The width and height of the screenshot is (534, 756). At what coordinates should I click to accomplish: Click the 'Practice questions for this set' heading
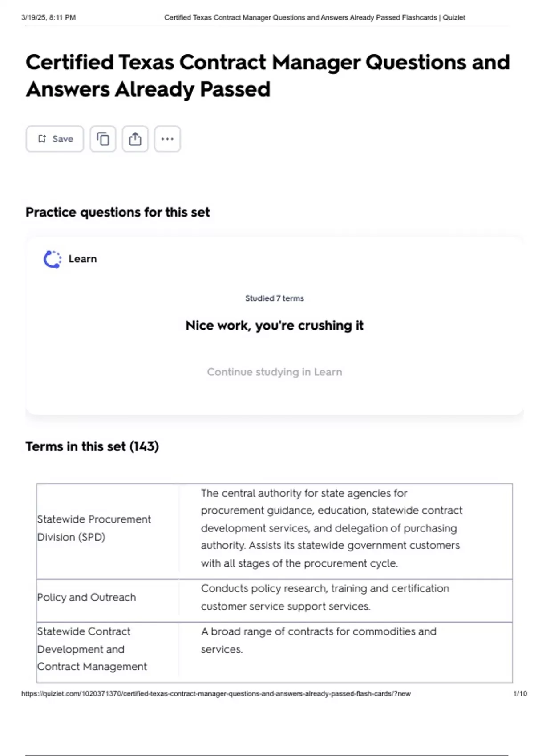117,212
